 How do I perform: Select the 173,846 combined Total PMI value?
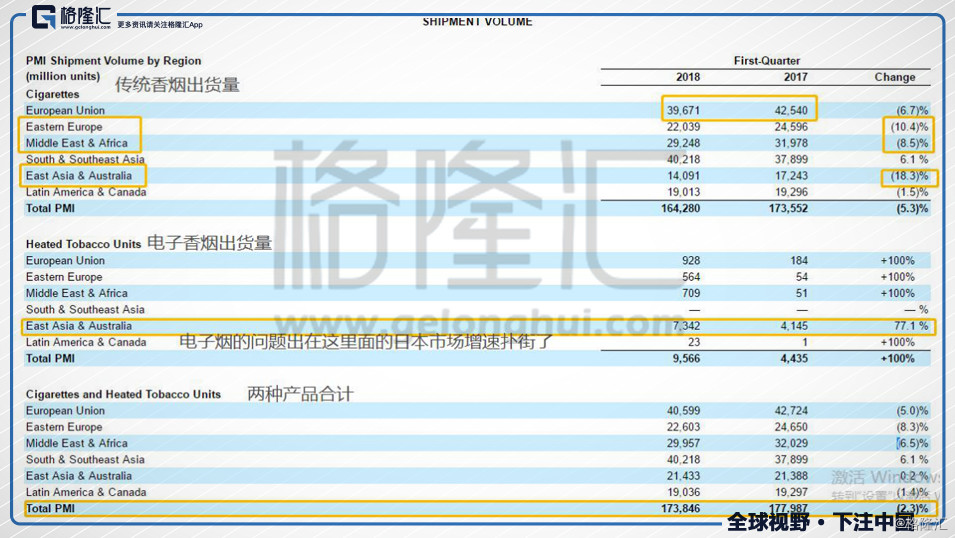point(680,509)
